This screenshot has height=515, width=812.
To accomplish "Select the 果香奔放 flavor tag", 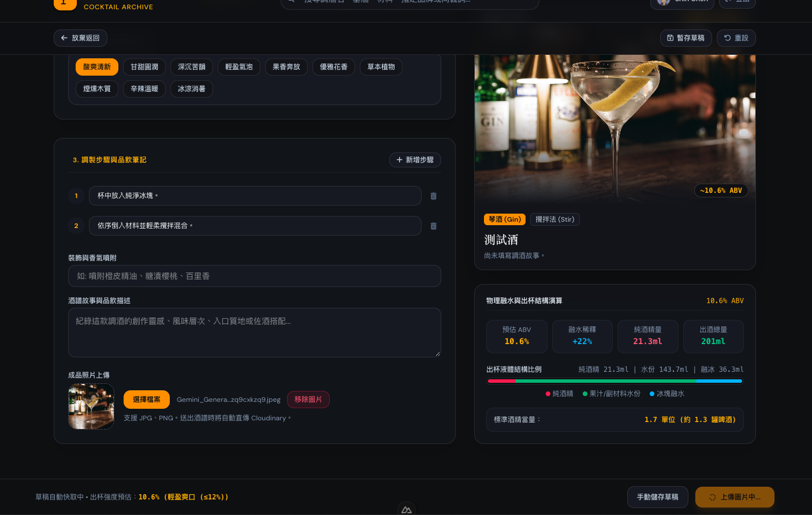I will (286, 67).
